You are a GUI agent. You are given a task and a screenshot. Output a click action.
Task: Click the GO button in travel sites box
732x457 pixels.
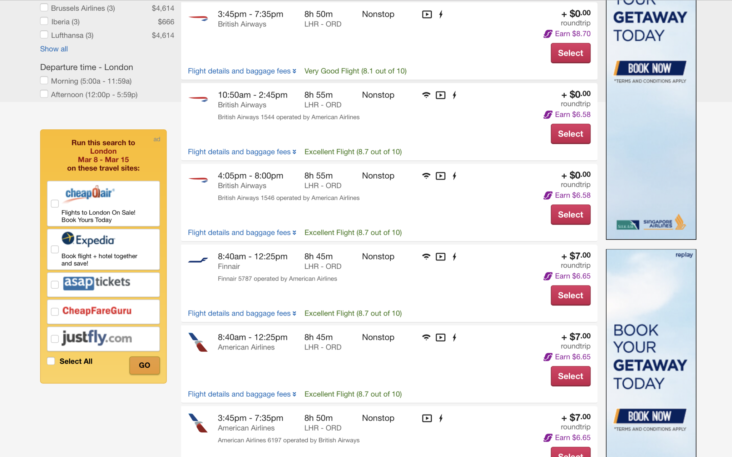pyautogui.click(x=144, y=365)
